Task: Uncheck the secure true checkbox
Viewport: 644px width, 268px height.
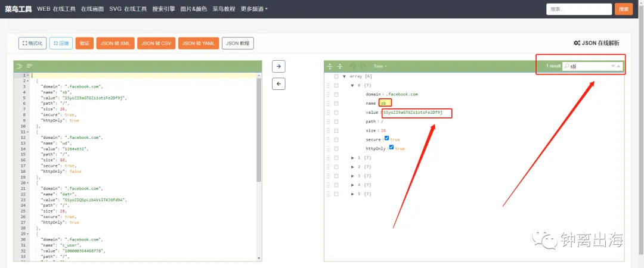Action: [x=386, y=139]
